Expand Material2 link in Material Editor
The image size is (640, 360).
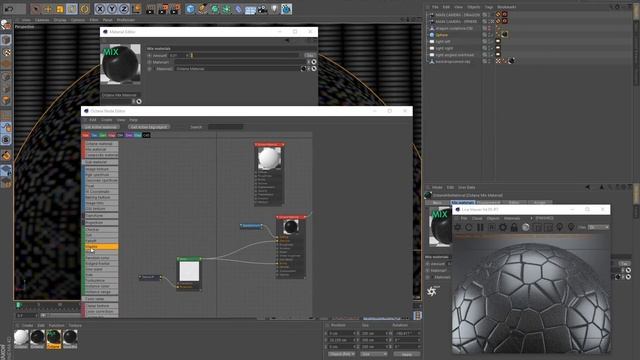314,69
